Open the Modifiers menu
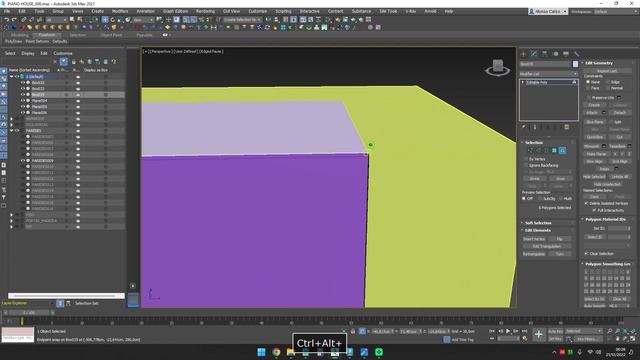 (x=120, y=11)
